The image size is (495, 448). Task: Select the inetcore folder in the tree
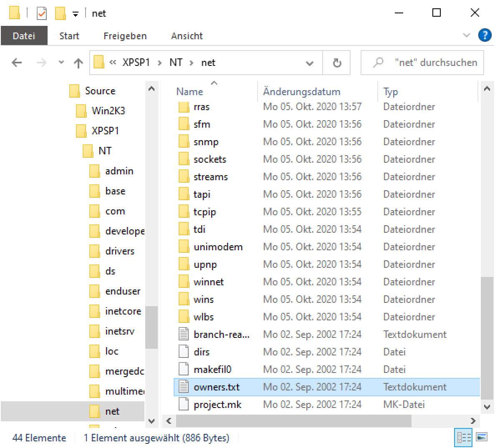tap(123, 311)
